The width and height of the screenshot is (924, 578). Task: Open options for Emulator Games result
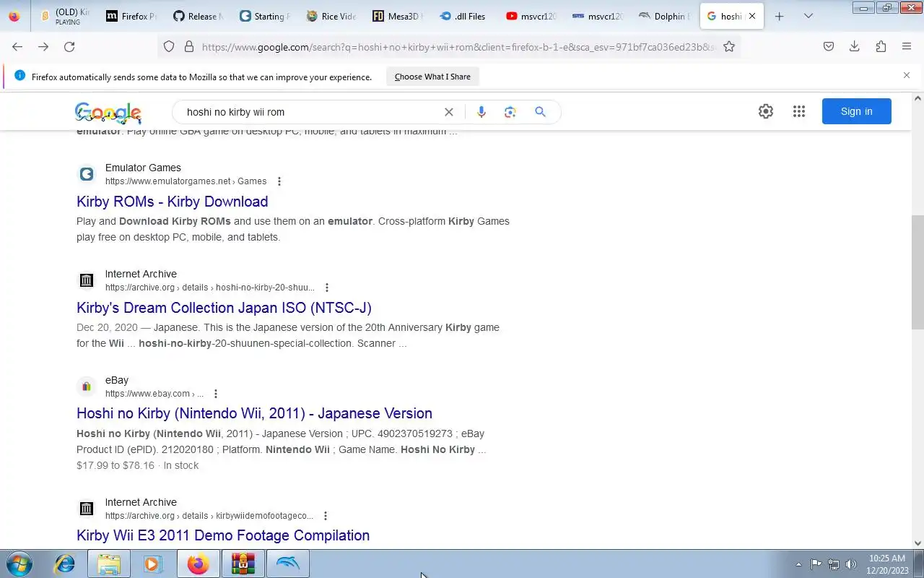click(279, 181)
